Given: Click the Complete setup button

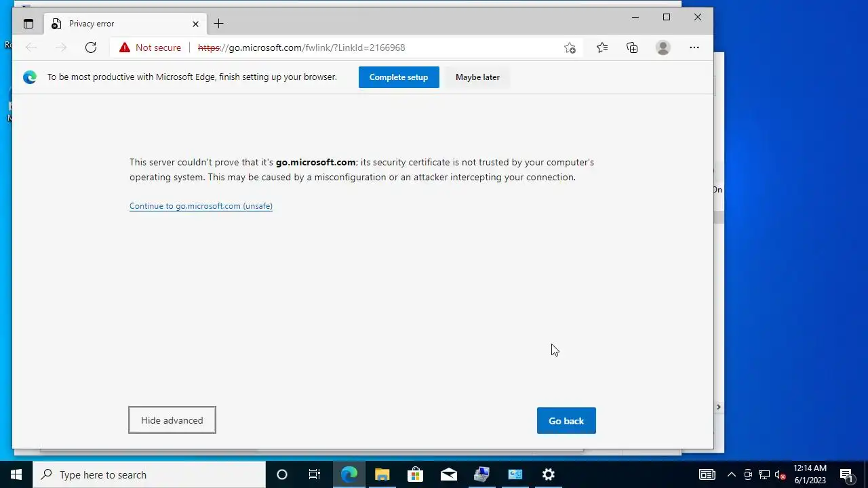Looking at the screenshot, I should [399, 77].
